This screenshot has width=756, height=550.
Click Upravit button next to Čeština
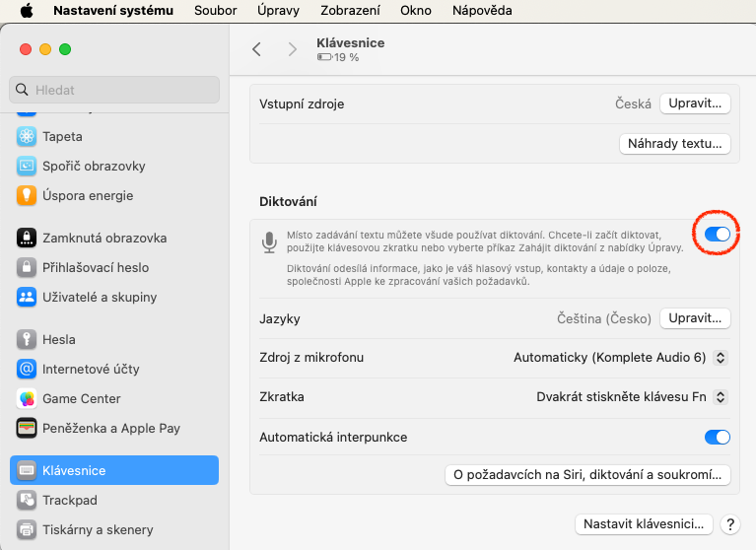[x=695, y=318]
